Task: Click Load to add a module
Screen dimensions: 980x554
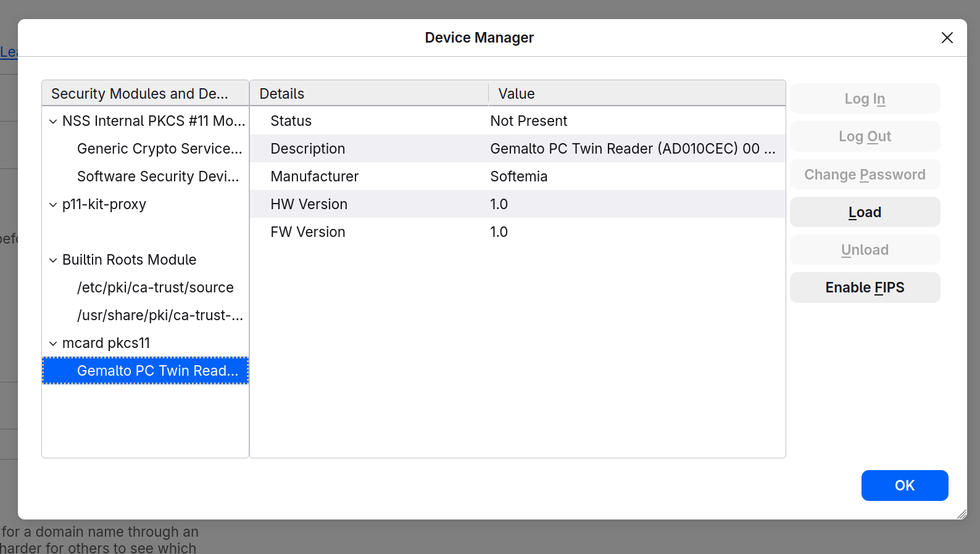Action: [865, 212]
